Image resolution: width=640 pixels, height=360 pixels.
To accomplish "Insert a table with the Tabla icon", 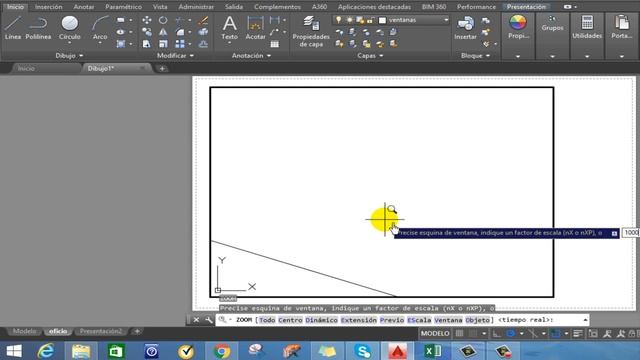I will [x=275, y=44].
